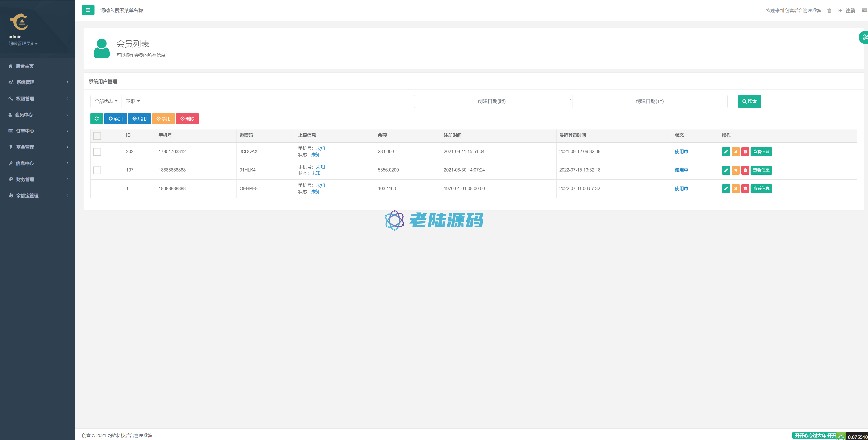868x440 pixels.
Task: Click 使用中 status for ID 202
Action: point(681,152)
